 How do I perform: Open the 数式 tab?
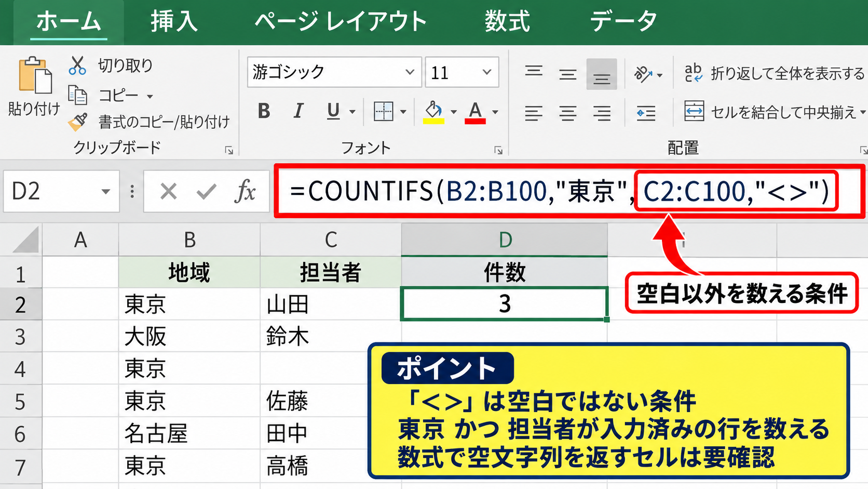tap(507, 21)
